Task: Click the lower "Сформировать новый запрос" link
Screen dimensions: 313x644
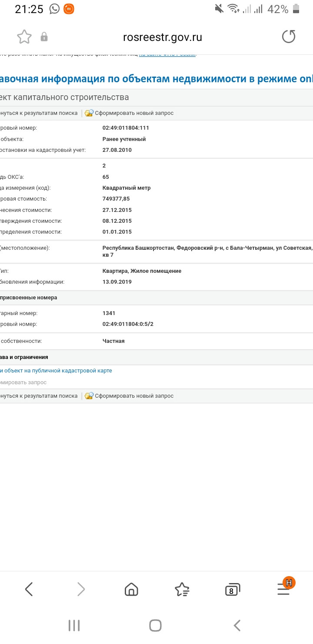Action: pyautogui.click(x=134, y=396)
